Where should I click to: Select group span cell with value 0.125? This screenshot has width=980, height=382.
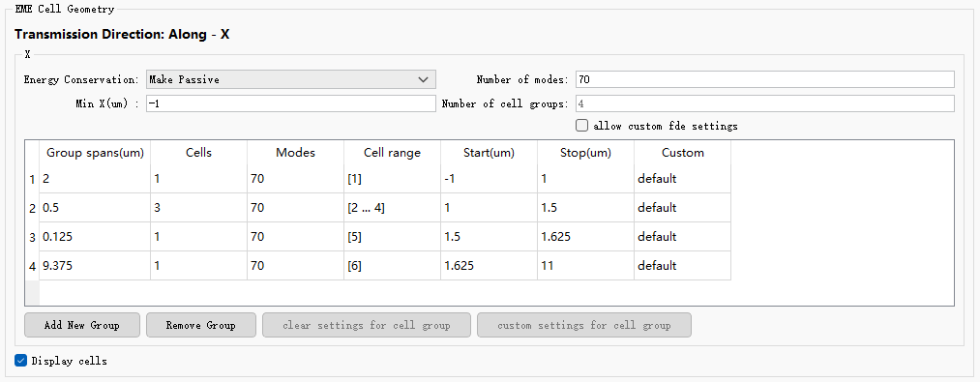[x=95, y=237]
